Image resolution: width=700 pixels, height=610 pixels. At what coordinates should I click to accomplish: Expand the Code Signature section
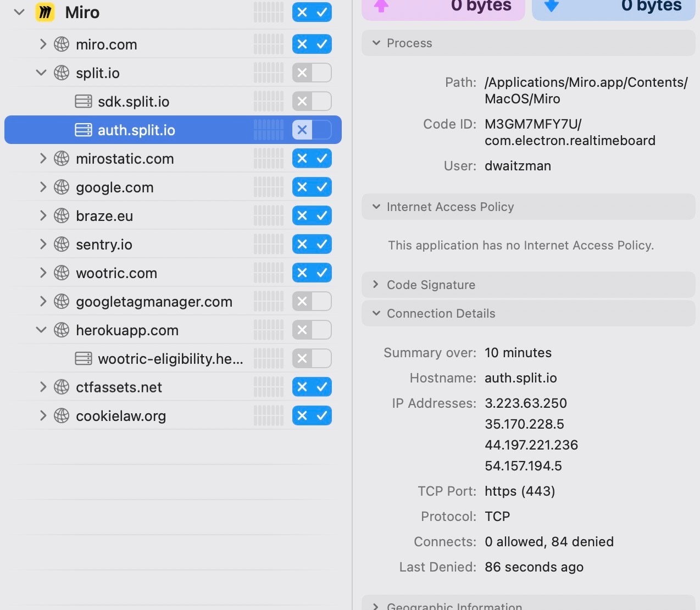376,285
